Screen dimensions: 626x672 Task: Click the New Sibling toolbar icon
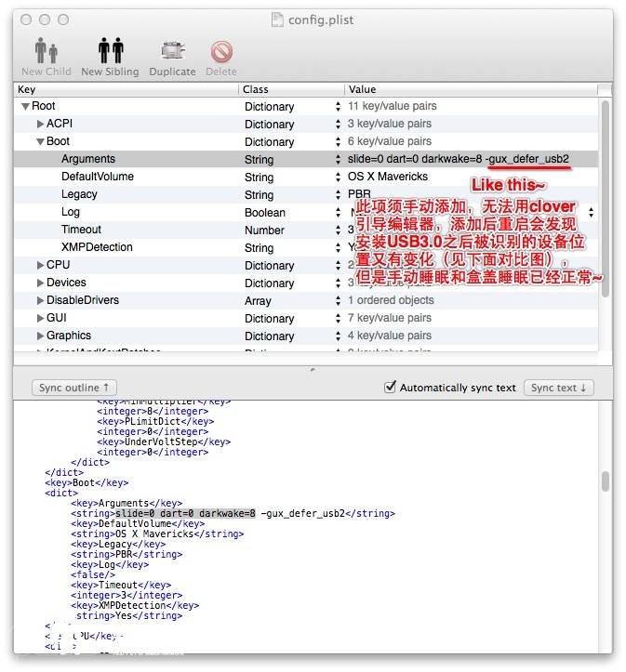[x=110, y=51]
